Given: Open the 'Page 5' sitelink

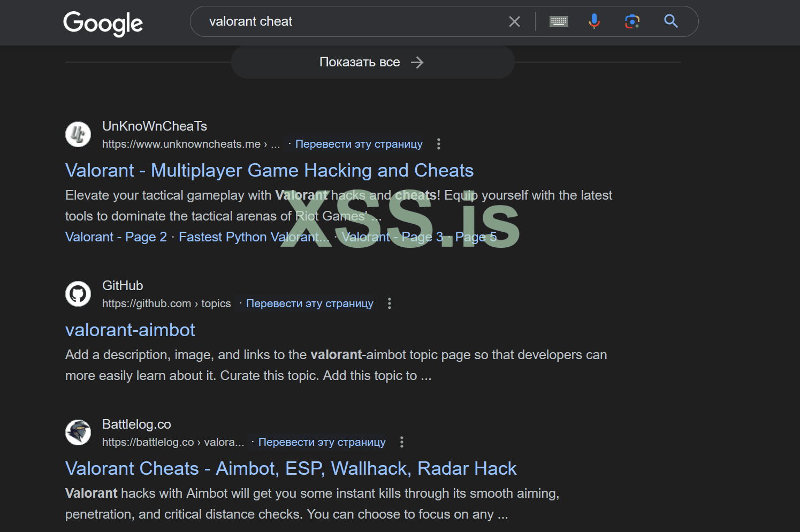Looking at the screenshot, I should pyautogui.click(x=476, y=237).
